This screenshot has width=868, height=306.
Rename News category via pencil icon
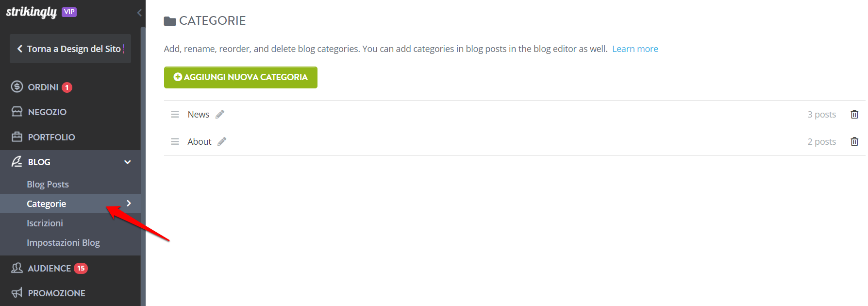point(220,114)
